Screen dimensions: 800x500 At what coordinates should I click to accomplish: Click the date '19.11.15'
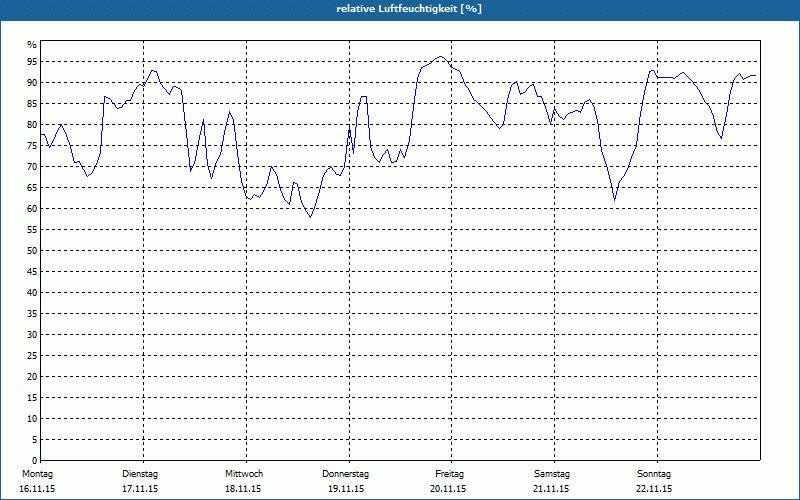click(346, 489)
